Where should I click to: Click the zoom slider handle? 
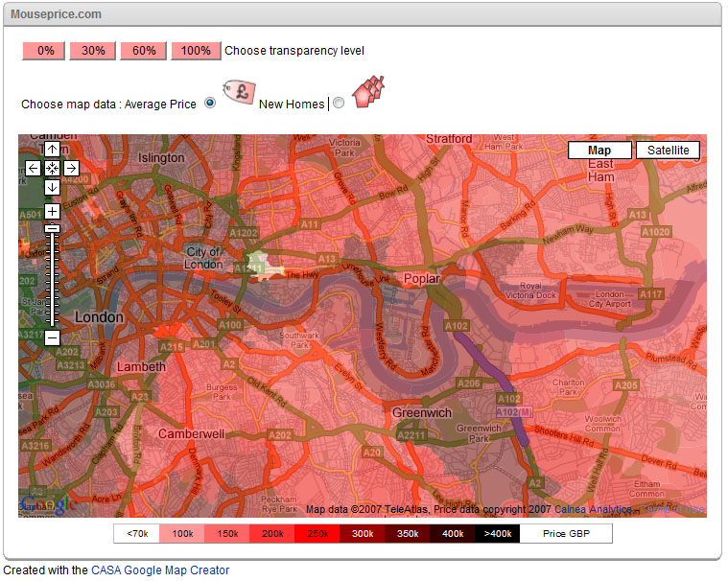coord(53,228)
